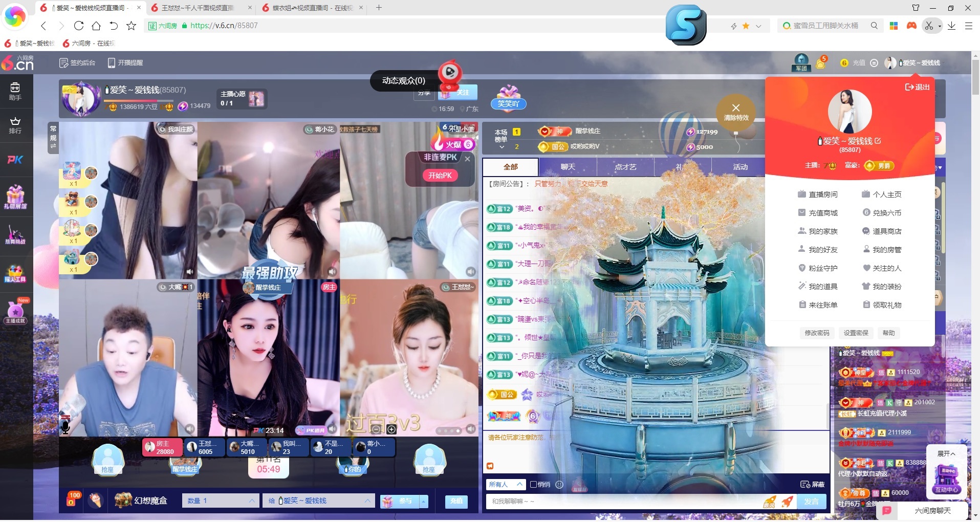Click the 设置密保 button
Screen dimensions: 980x522
click(x=856, y=333)
